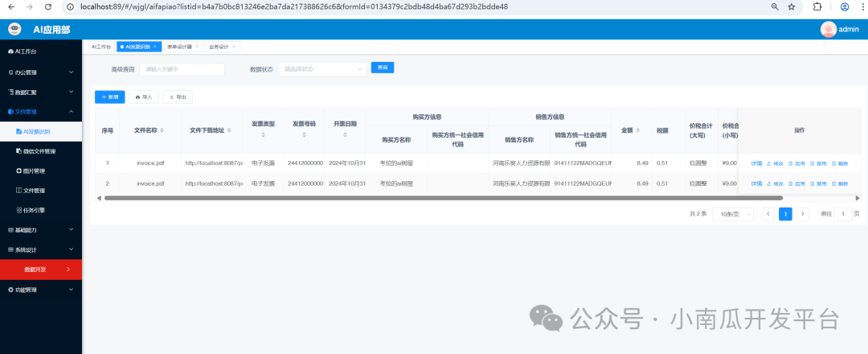Screen dimensions: 868x354
Task: Open 数据开发 red sidebar item
Action: pyautogui.click(x=41, y=270)
